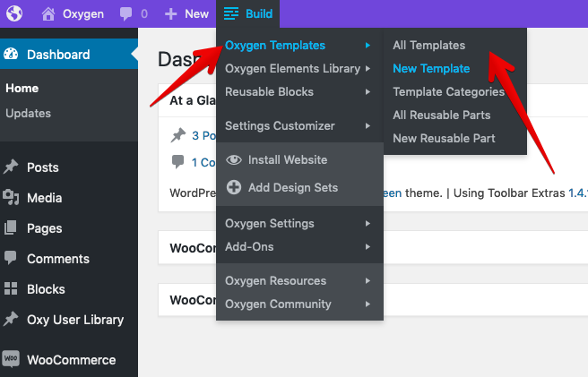This screenshot has height=377, width=588.
Task: Go to WooCommerce in the sidebar
Action: point(71,360)
